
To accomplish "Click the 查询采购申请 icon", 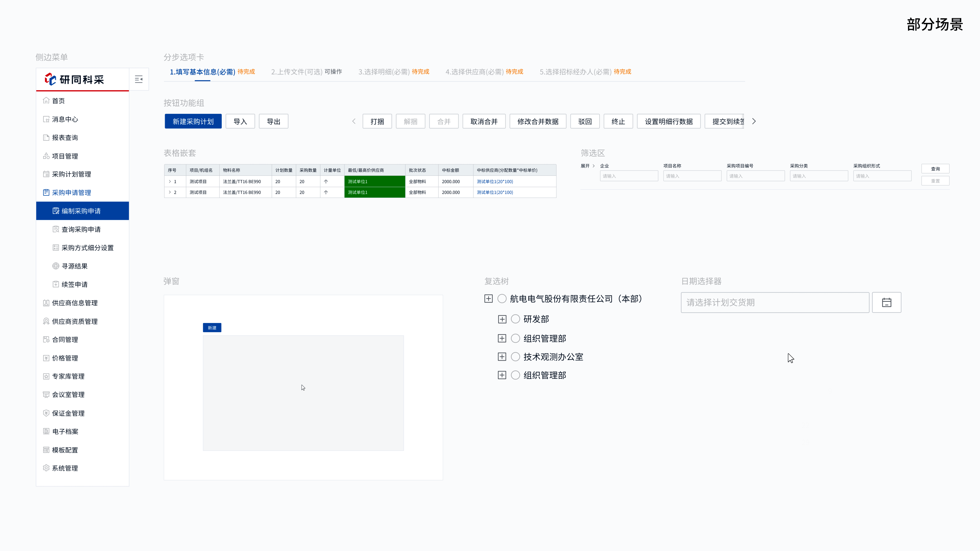I will coord(56,229).
